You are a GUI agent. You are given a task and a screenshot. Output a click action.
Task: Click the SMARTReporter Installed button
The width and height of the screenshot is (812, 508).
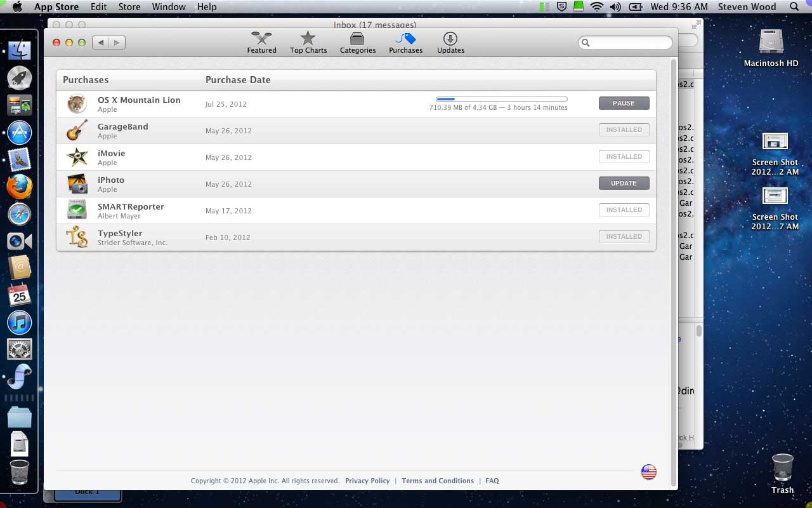coord(624,210)
